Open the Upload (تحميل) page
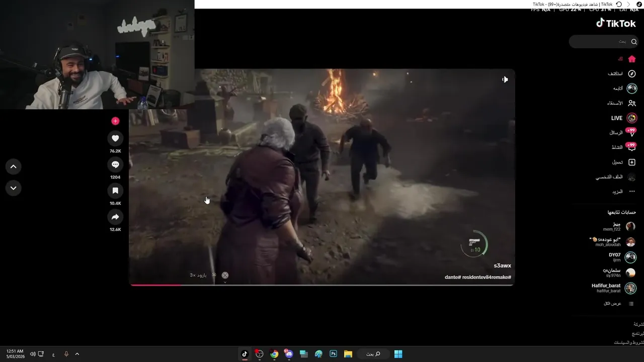This screenshot has height=362, width=644. point(624,162)
